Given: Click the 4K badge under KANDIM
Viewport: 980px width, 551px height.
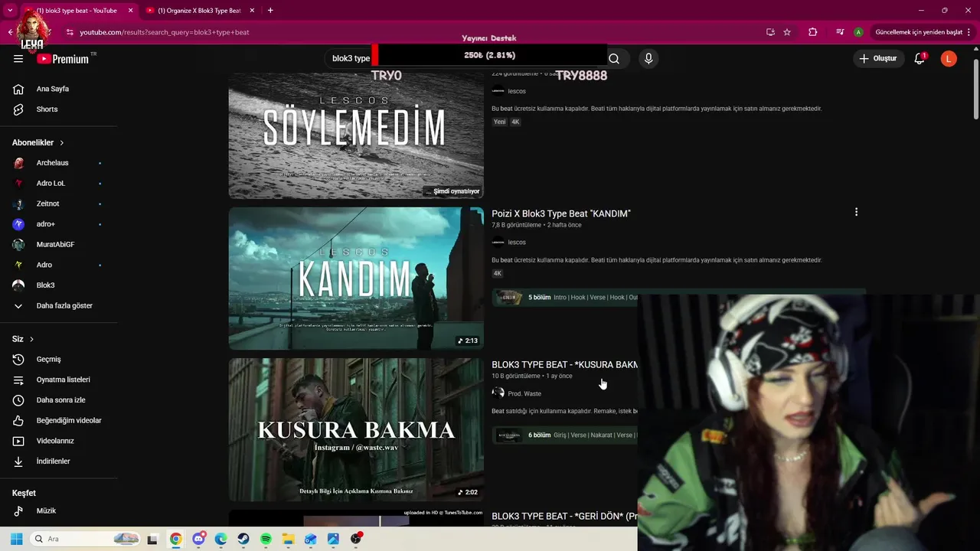Looking at the screenshot, I should click(498, 273).
